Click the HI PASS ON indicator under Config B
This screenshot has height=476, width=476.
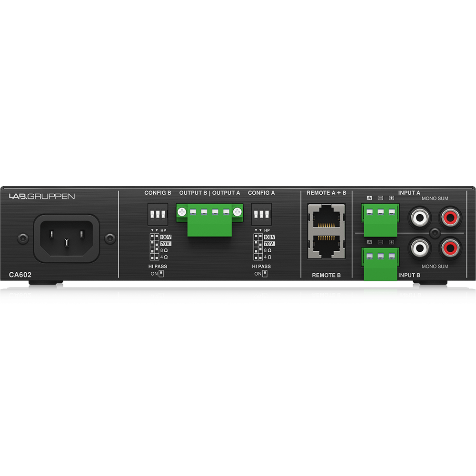161,274
